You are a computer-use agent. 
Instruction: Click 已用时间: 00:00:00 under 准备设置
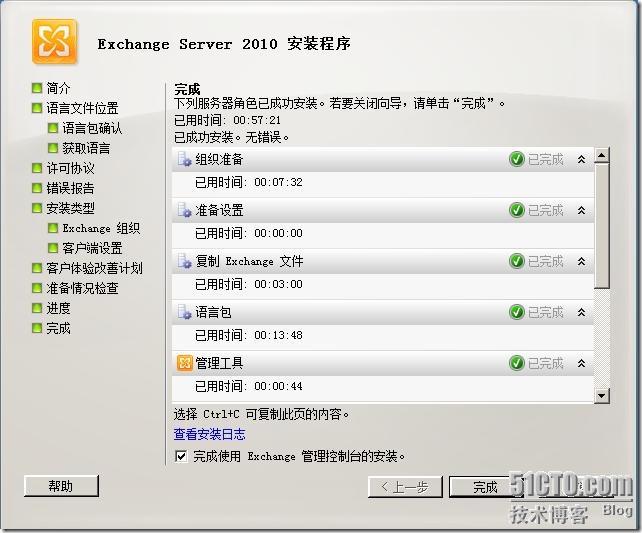[x=249, y=233]
